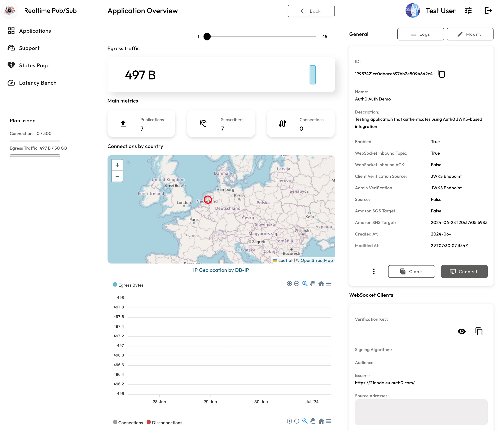Open the OpenStreetMap link
The width and height of the screenshot is (504, 431).
(317, 260)
